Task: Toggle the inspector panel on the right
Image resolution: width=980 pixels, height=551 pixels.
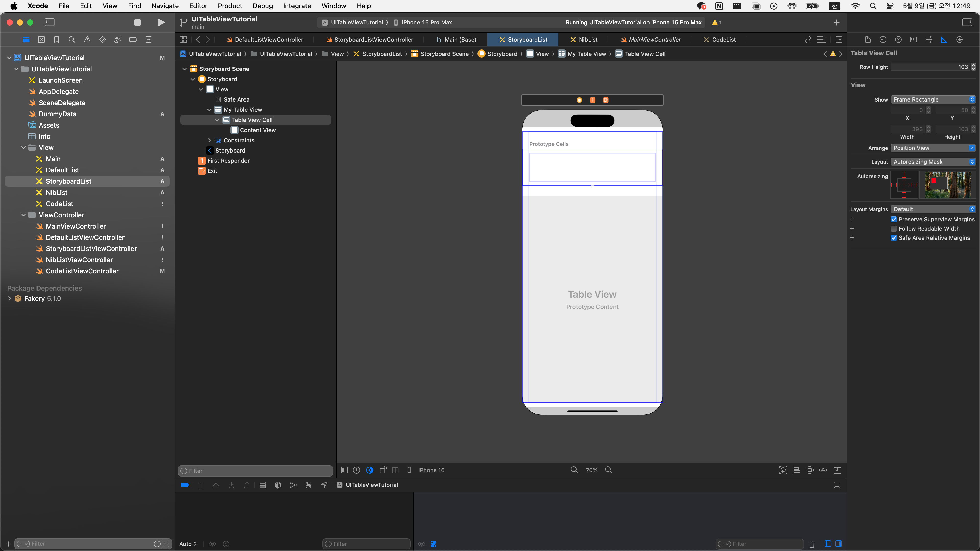Action: (x=967, y=22)
